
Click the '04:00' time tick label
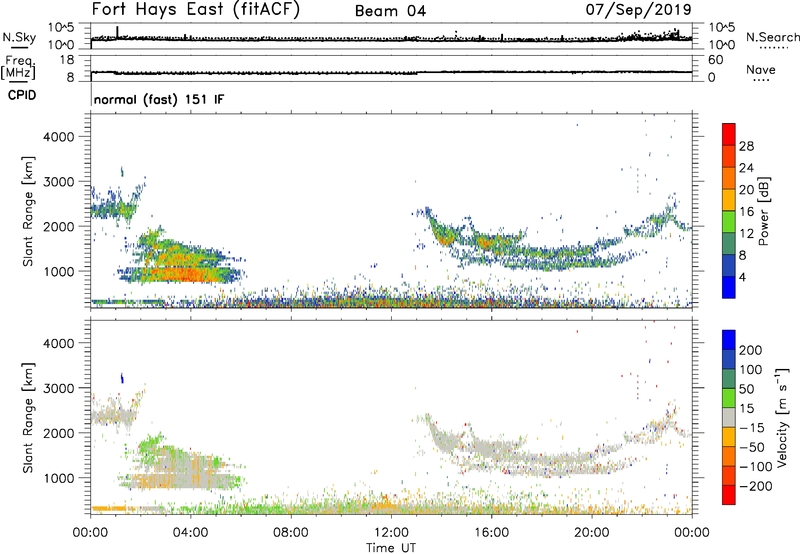[x=190, y=533]
